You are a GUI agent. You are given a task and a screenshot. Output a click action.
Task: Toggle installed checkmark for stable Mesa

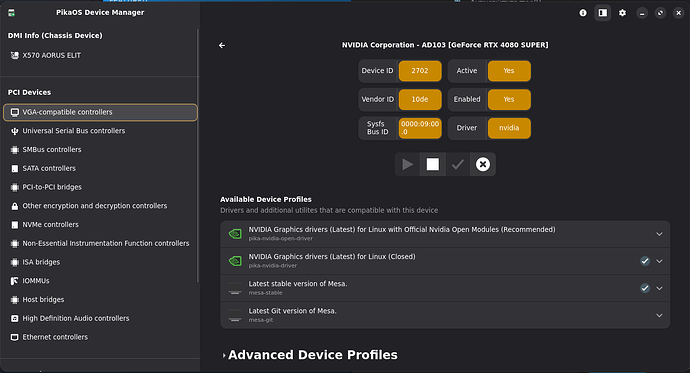click(645, 289)
